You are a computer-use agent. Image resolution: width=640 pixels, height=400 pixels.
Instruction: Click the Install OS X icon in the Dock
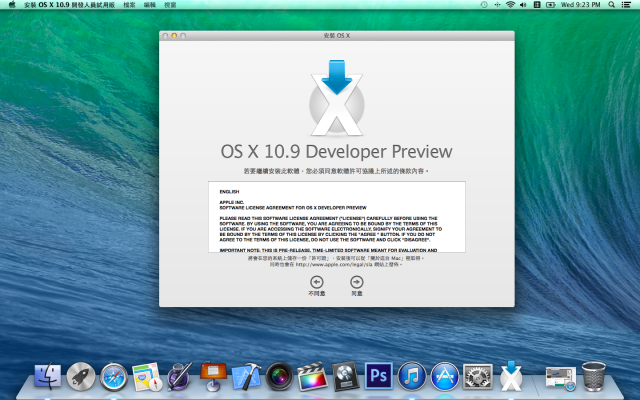pos(511,376)
